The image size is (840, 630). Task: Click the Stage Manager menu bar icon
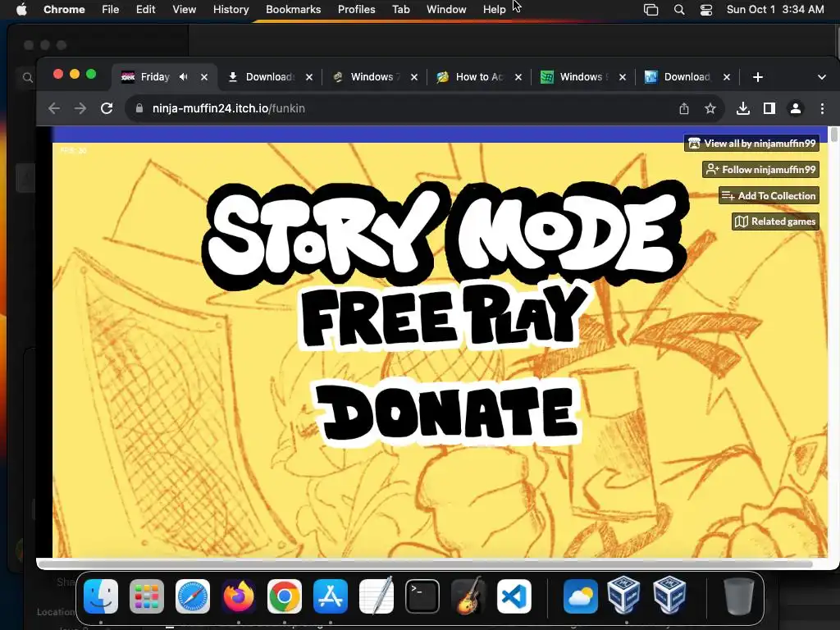pyautogui.click(x=651, y=10)
